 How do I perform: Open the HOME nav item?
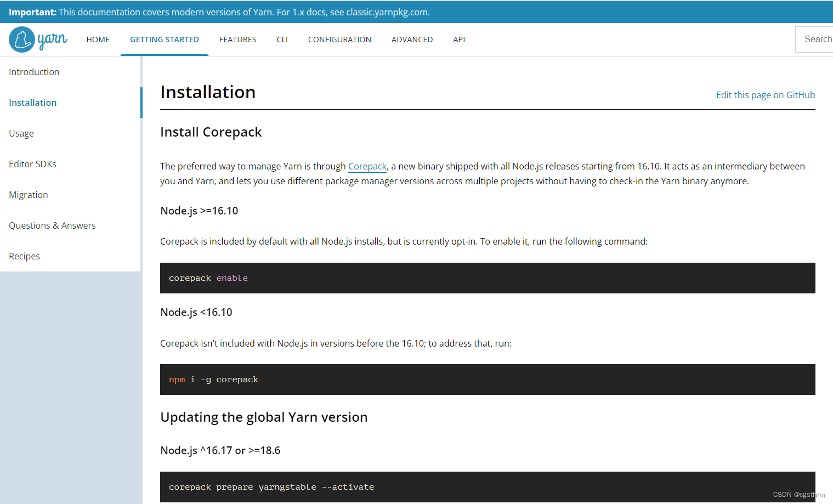point(98,39)
